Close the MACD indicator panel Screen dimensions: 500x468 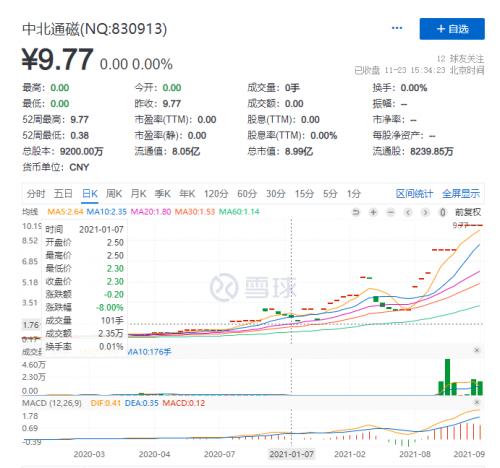tap(477, 402)
